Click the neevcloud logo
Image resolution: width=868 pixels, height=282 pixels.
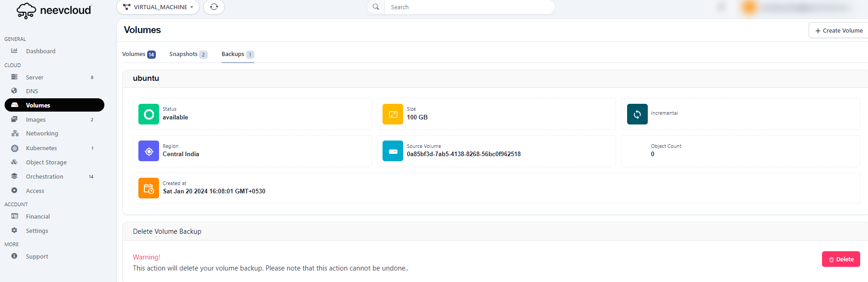[x=54, y=10]
